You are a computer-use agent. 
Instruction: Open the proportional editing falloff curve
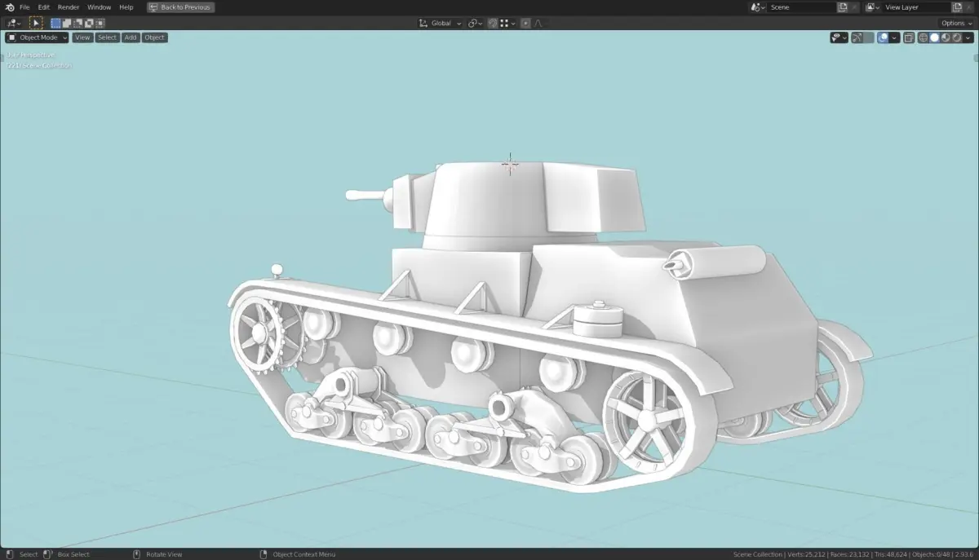click(539, 23)
